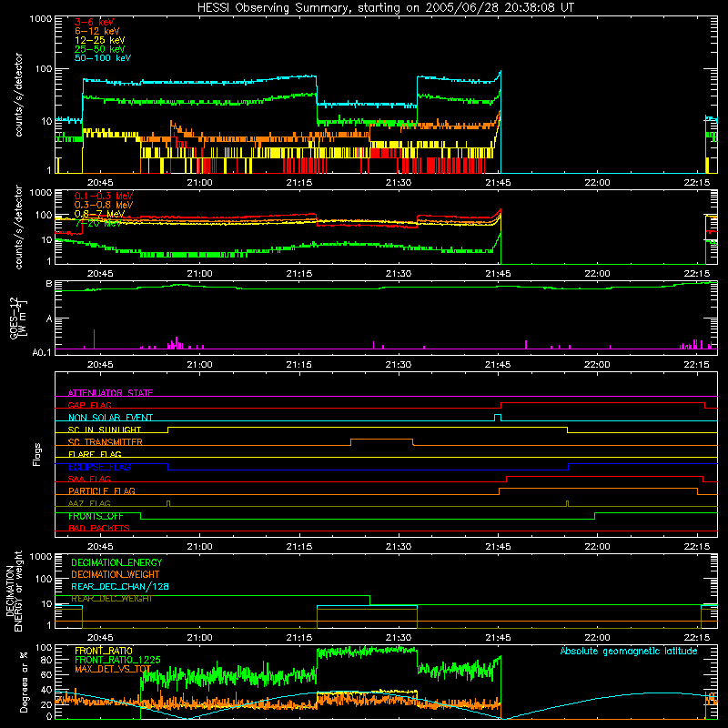
Task: Click the HESSI Observing Summary plot title
Action: pyautogui.click(x=386, y=8)
